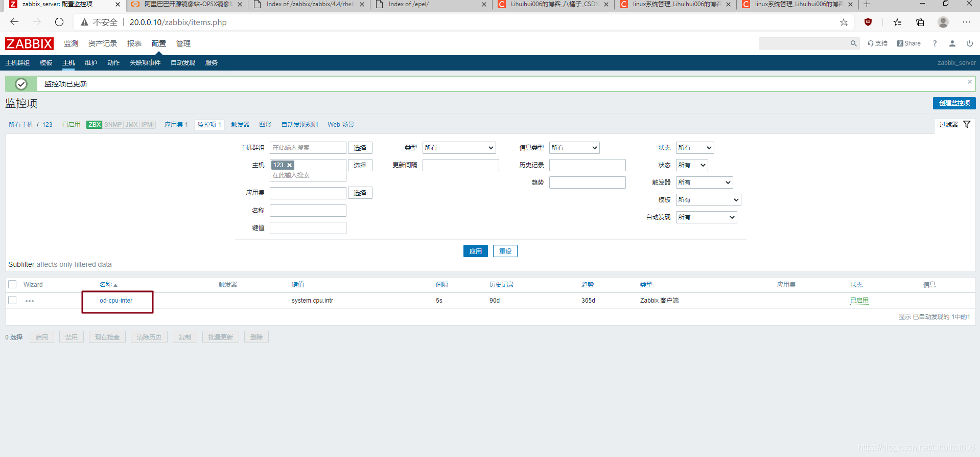
Task: Click the system.cpu.intr key cell
Action: pos(312,301)
